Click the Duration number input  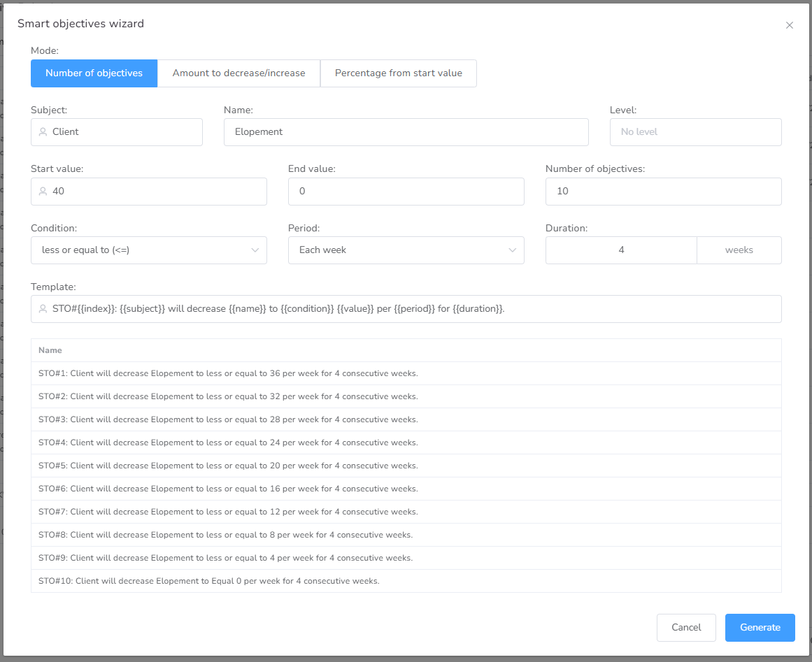(x=621, y=250)
